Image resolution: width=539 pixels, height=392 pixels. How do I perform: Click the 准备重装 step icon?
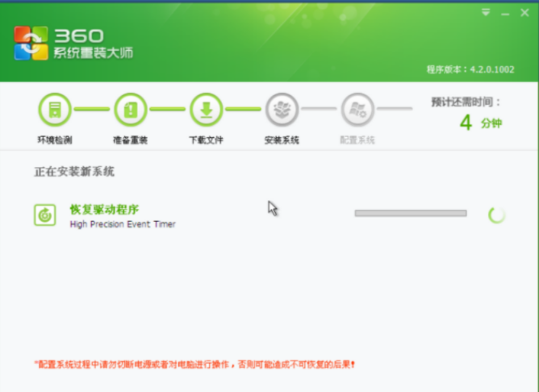[131, 110]
